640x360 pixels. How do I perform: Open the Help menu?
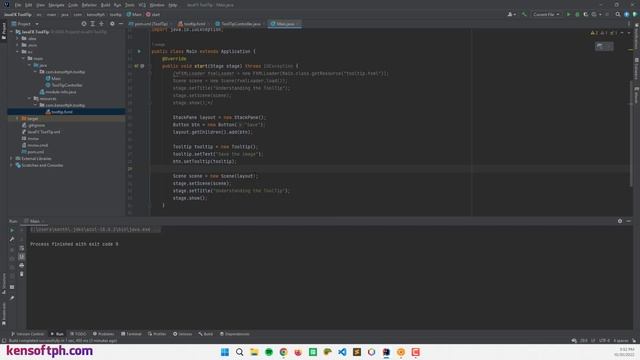(x=173, y=5)
